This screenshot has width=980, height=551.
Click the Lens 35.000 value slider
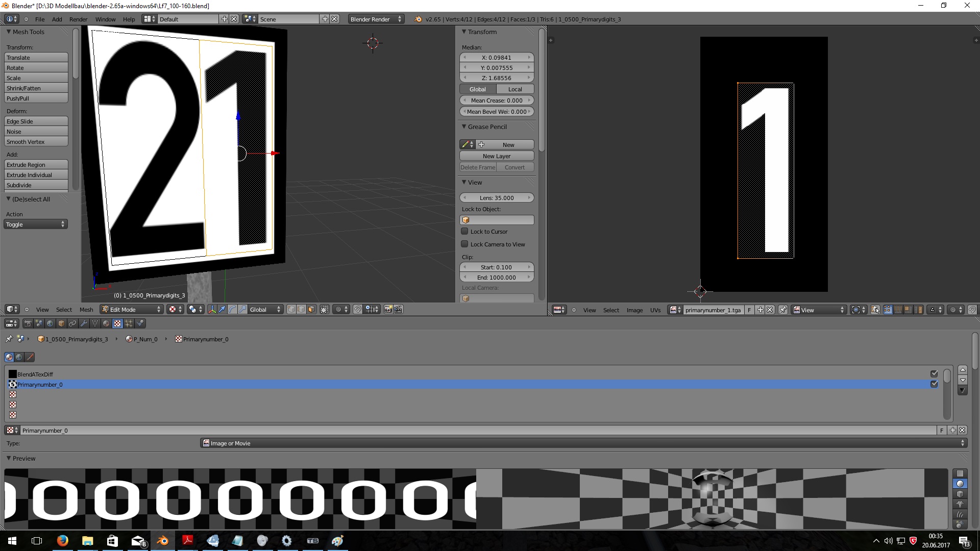click(497, 198)
